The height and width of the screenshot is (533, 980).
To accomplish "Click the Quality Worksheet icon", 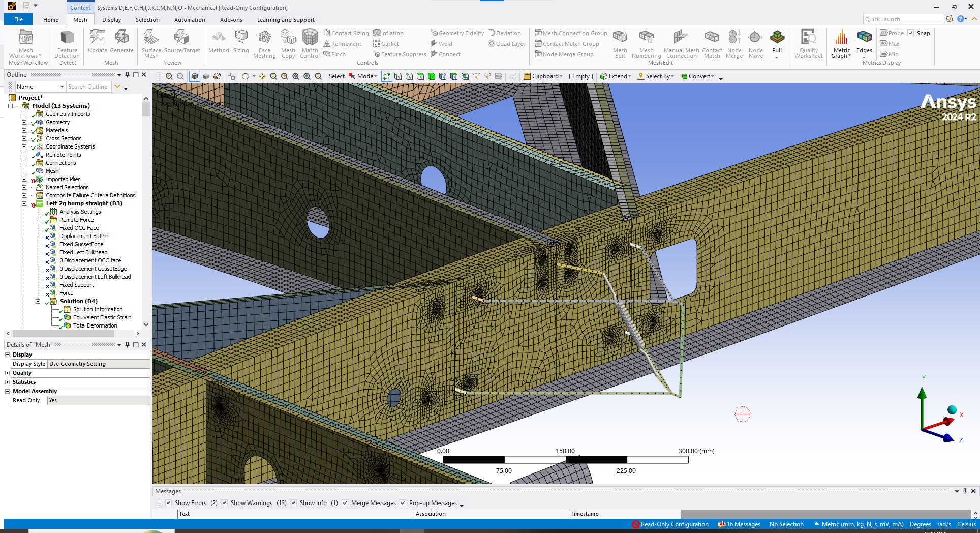I will (808, 44).
